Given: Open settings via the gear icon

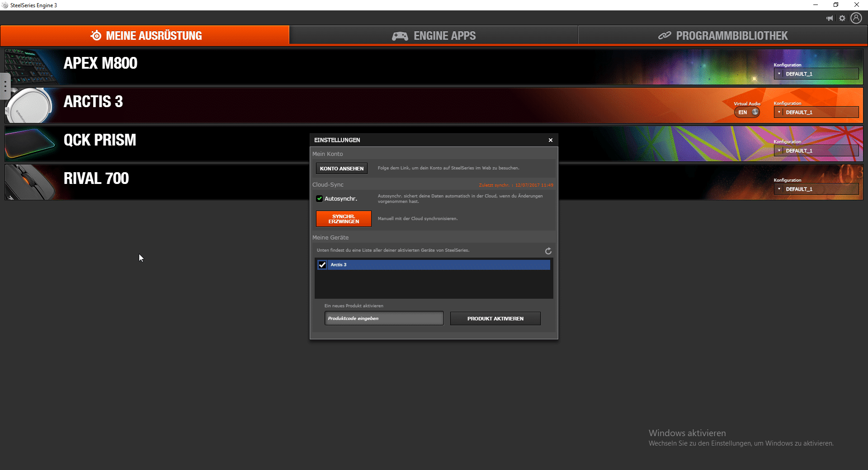Looking at the screenshot, I should 842,18.
